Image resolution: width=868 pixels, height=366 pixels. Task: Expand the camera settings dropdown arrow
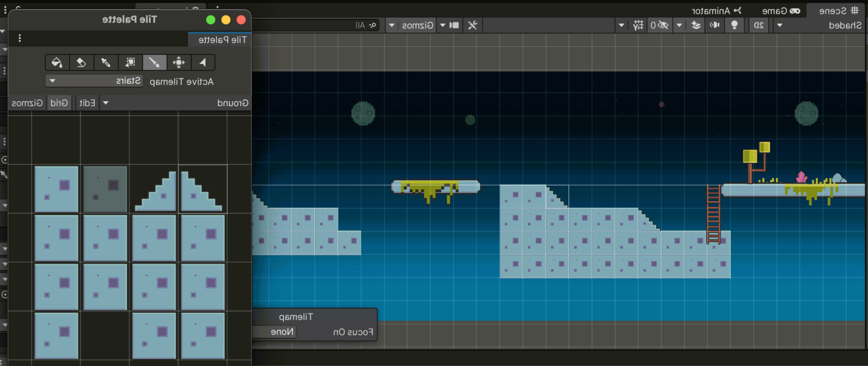(442, 25)
